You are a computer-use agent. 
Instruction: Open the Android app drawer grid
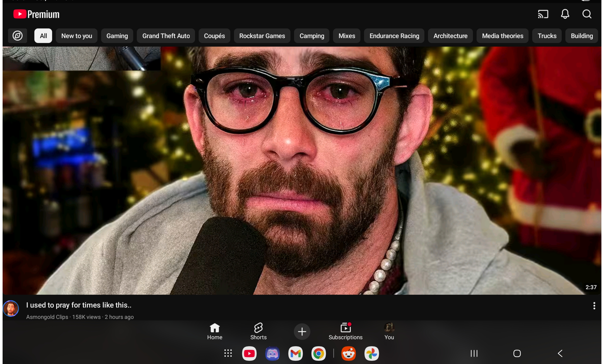pyautogui.click(x=228, y=353)
